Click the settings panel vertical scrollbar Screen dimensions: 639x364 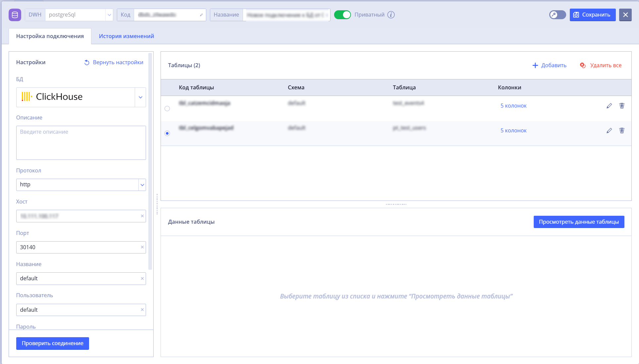(x=150, y=161)
